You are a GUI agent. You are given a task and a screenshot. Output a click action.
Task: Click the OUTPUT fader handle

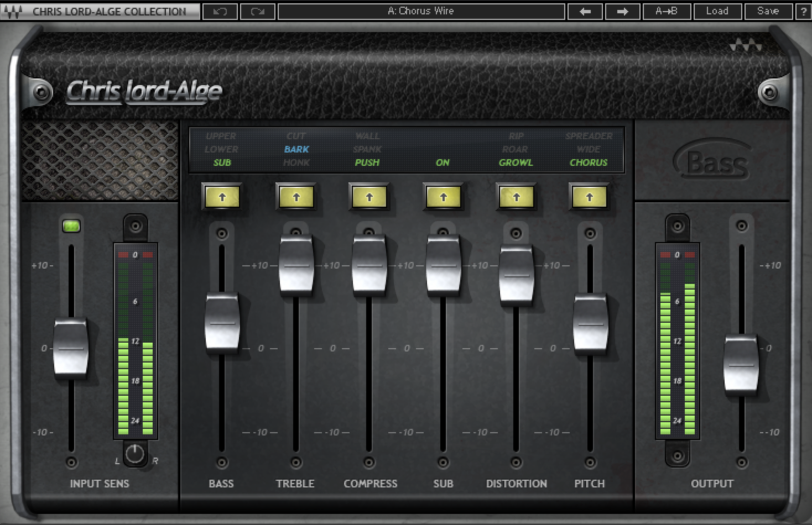point(741,365)
